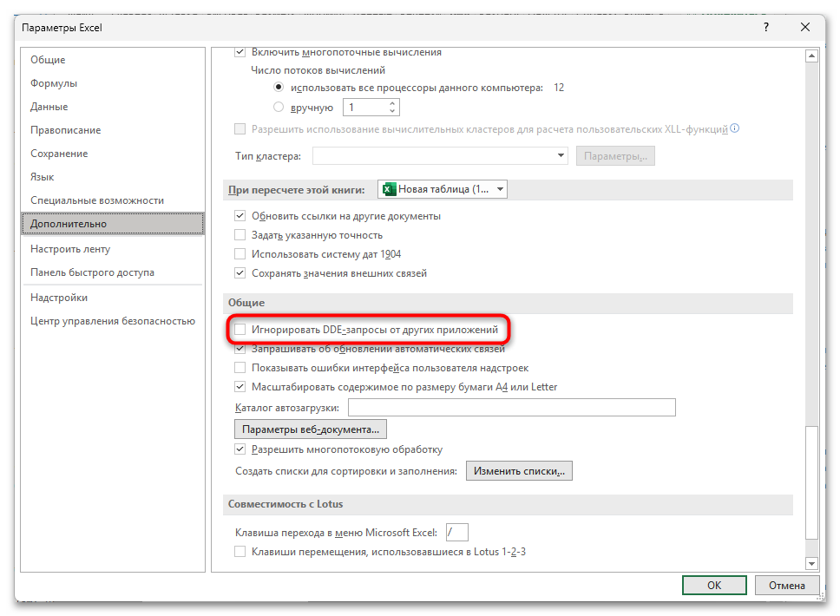This screenshot has height=616, width=840.
Task: Click the При пересчете этой книги label
Action: (x=296, y=190)
